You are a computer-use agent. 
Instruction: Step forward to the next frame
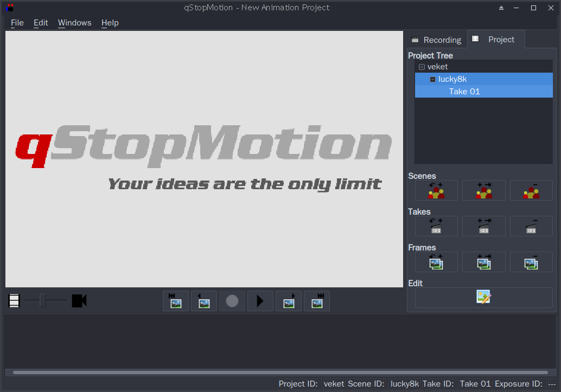point(289,301)
